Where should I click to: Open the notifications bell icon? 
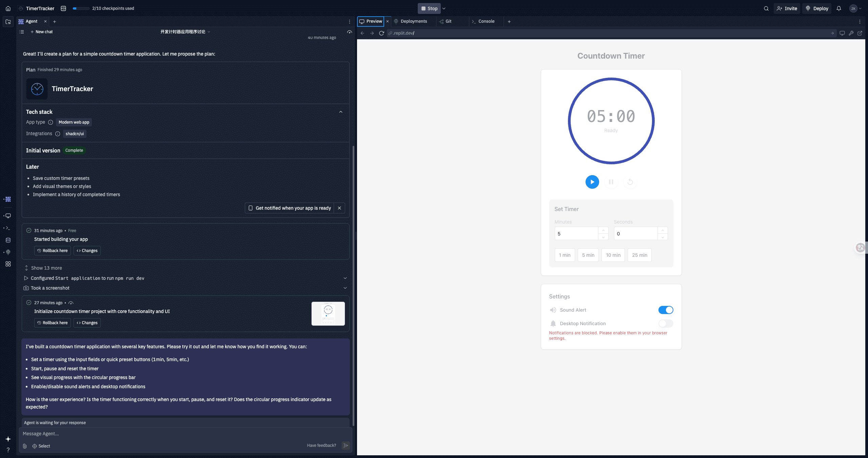(839, 8)
